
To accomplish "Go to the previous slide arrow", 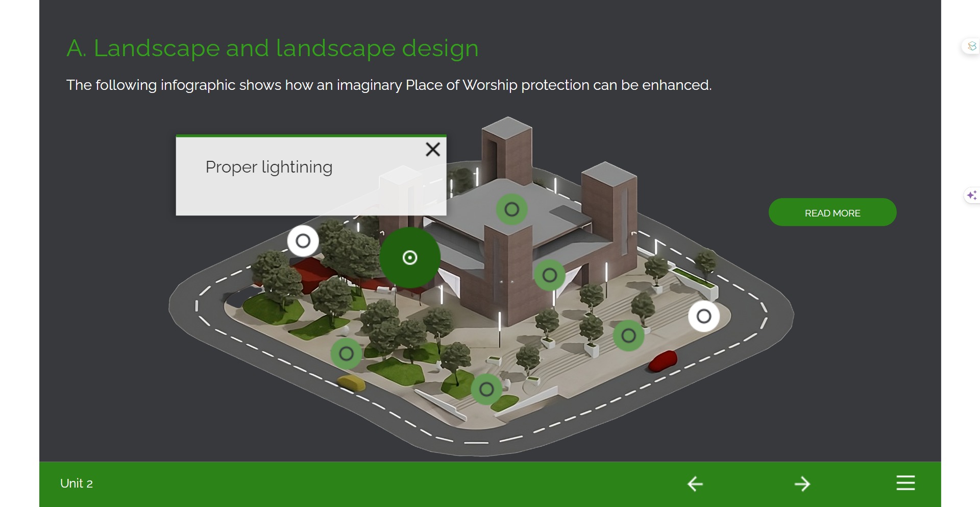I will pyautogui.click(x=695, y=484).
